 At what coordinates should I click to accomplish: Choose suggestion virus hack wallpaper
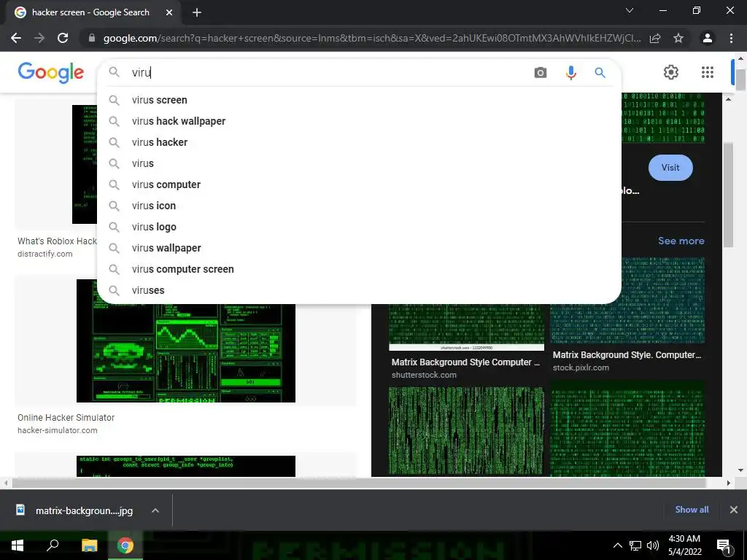point(359,121)
